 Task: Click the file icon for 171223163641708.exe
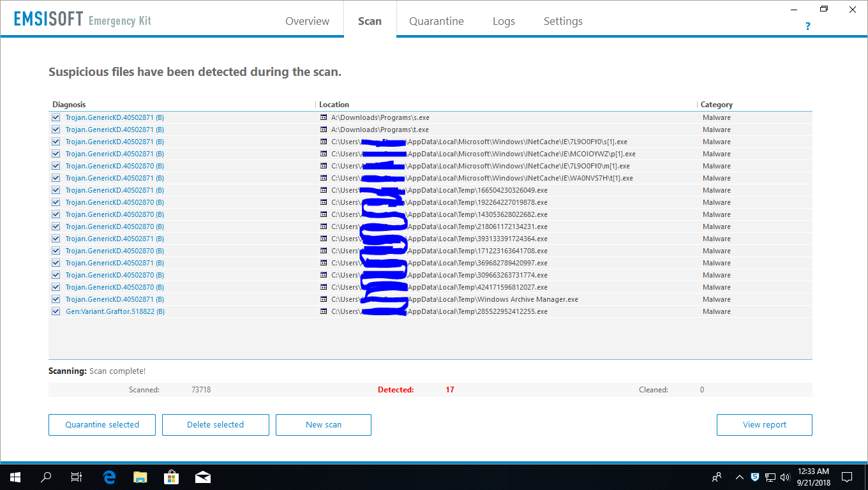coord(324,251)
